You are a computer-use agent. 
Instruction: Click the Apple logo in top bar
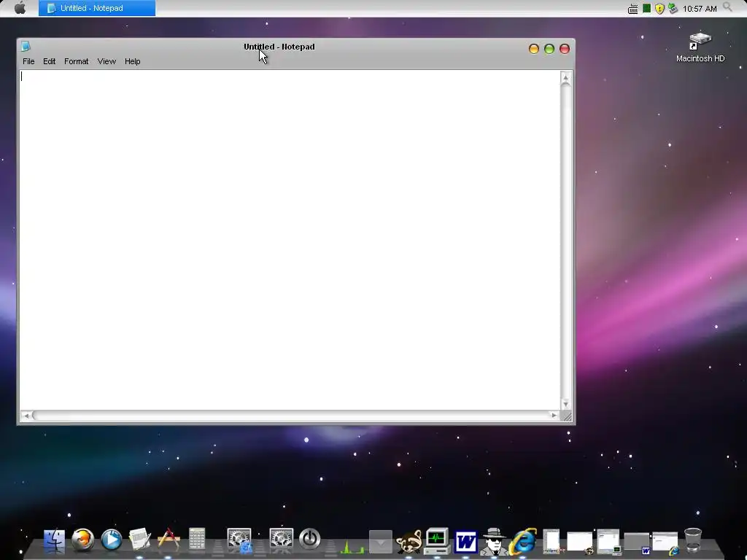20,7
